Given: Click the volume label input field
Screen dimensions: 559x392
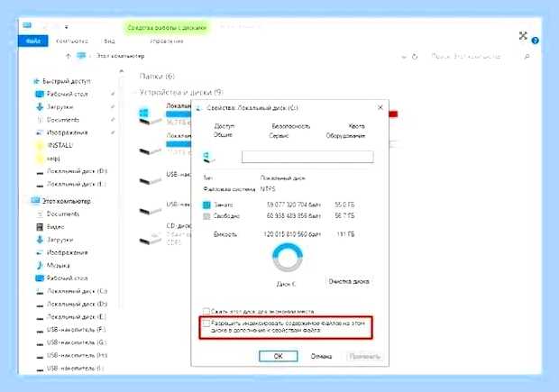Looking at the screenshot, I should pos(307,157).
